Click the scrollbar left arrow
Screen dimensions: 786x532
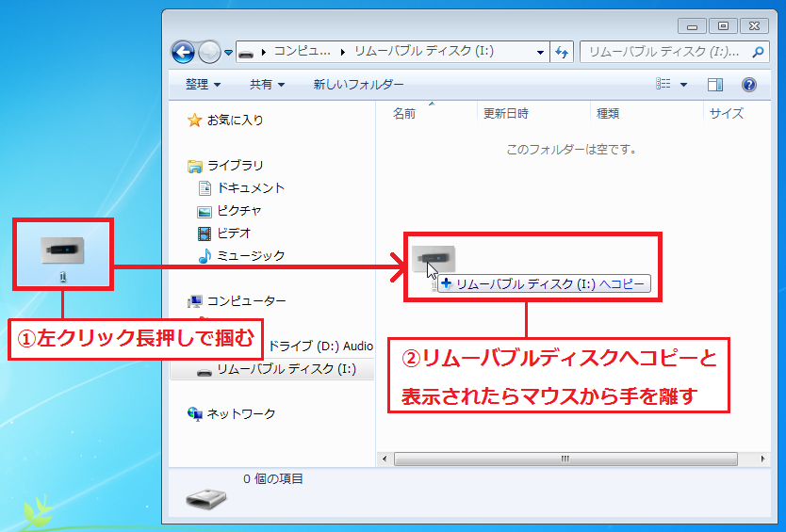tap(385, 459)
